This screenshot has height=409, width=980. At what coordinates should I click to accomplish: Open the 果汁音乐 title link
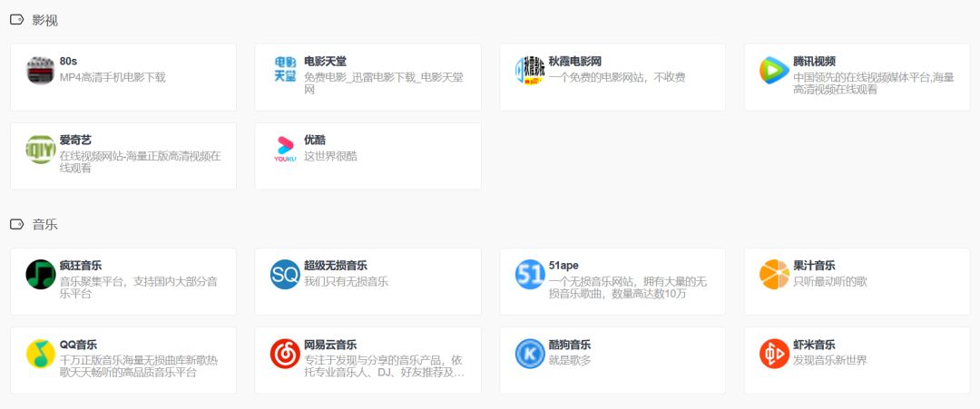point(814,266)
